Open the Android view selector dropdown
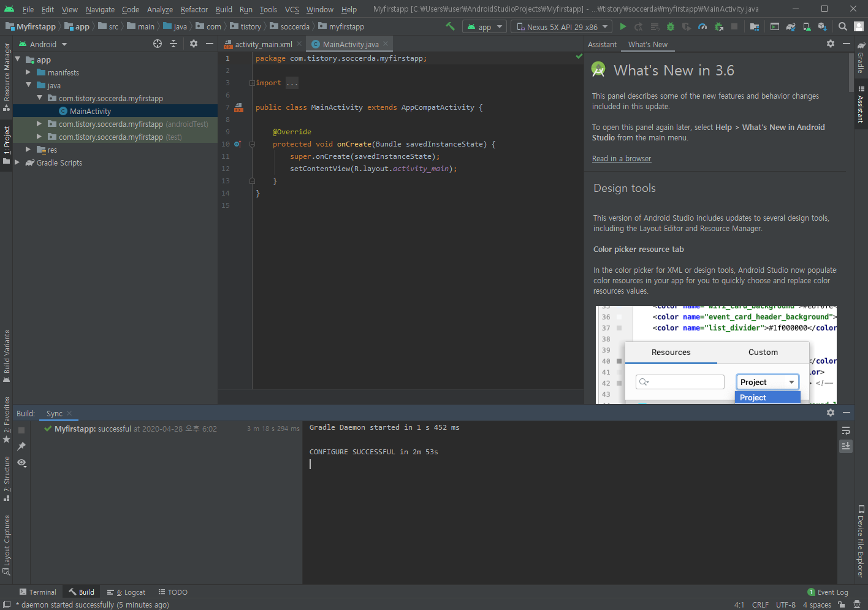The height and width of the screenshot is (610, 868). tap(43, 44)
